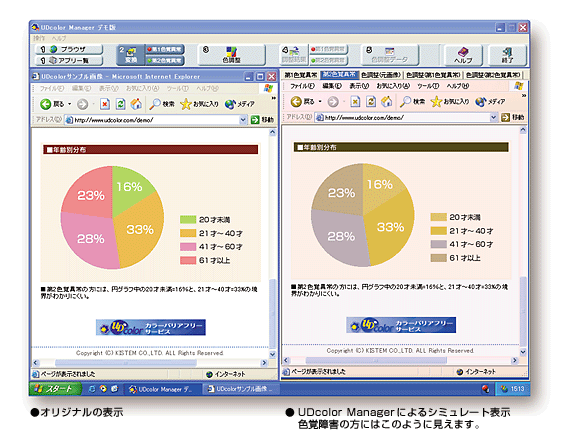This screenshot has height=444, width=561.
Task: Open the 操作 menu in UDcolor Manager
Action: (39, 38)
